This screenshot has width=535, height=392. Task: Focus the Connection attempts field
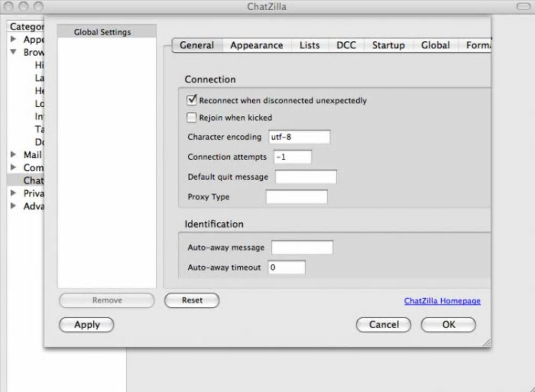pyautogui.click(x=292, y=157)
